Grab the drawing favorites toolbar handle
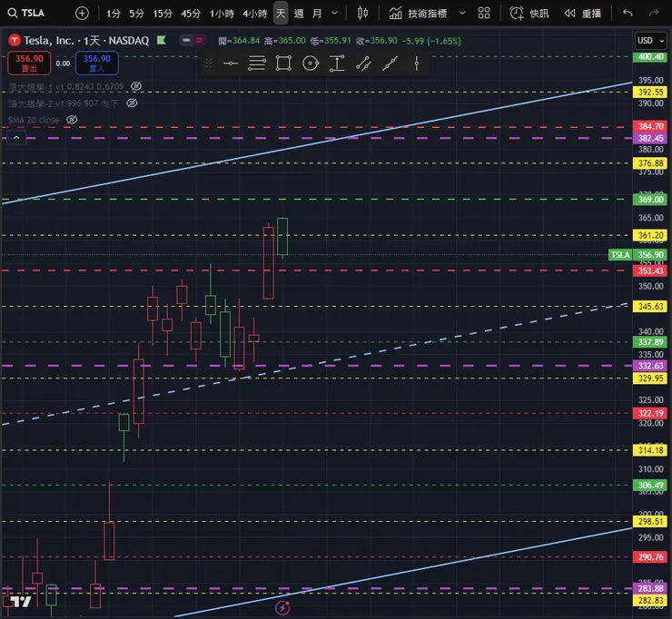The image size is (672, 619). click(209, 64)
